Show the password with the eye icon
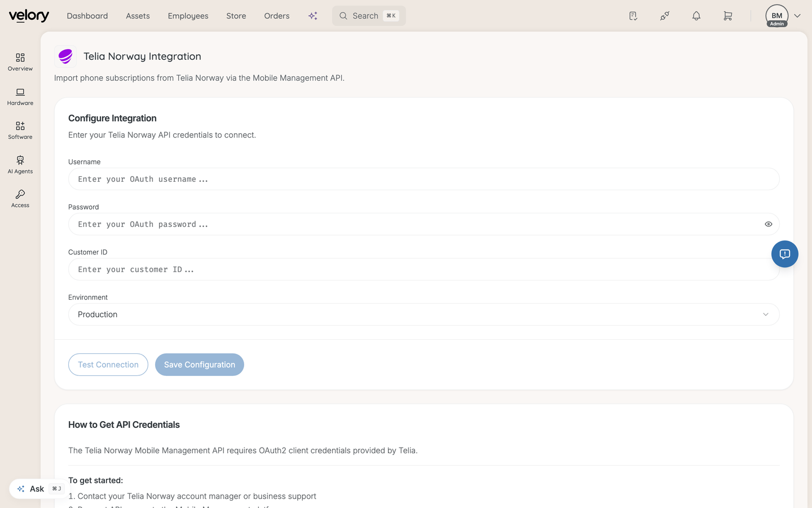Screen dimensions: 812x508 [x=769, y=224]
